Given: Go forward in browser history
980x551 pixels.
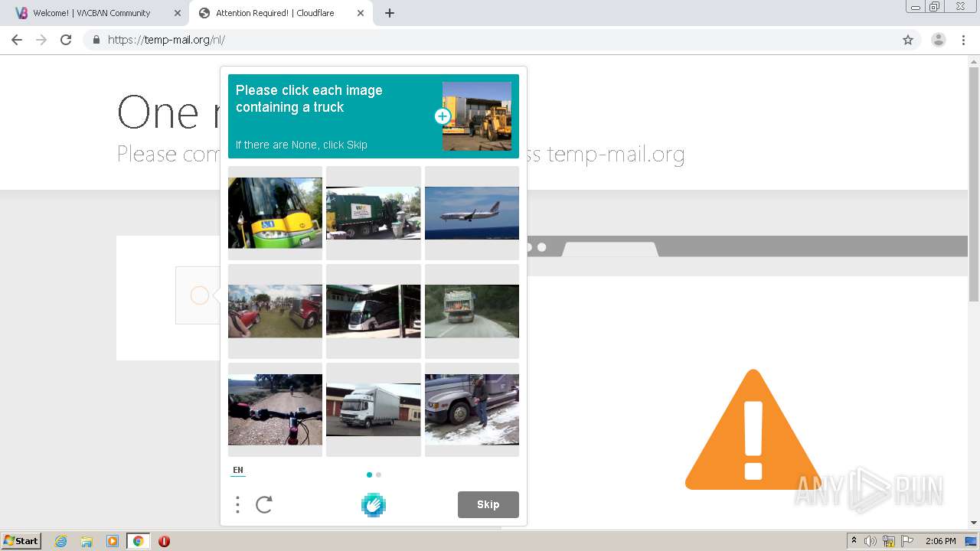Looking at the screenshot, I should (x=41, y=40).
